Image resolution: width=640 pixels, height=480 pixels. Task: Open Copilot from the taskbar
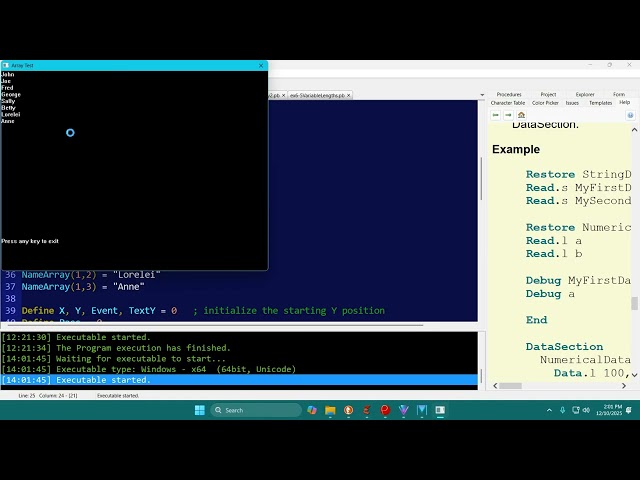(312, 410)
